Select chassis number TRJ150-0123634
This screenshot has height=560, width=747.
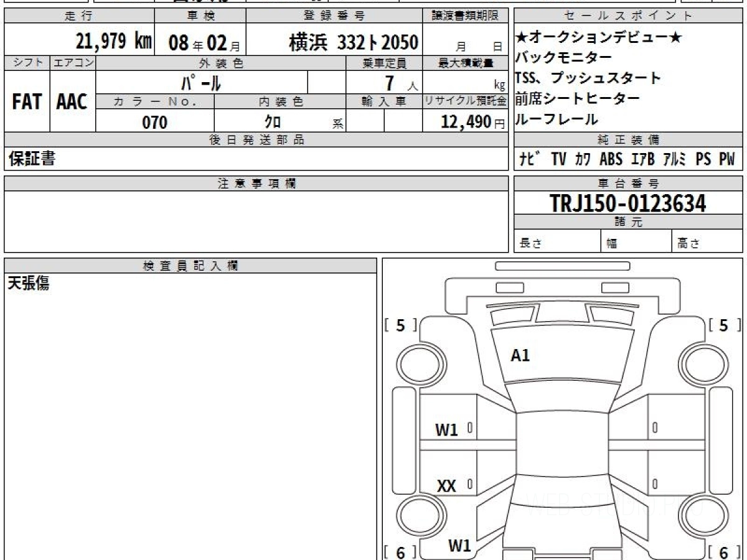point(628,203)
